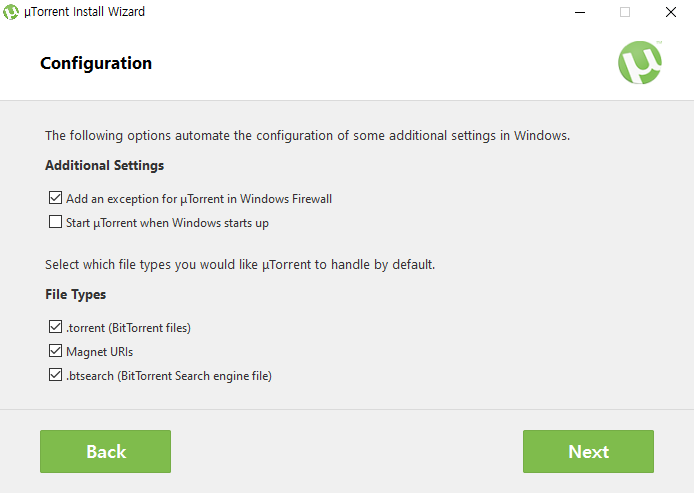The image size is (694, 493).
Task: Click the "Configuration" page heading
Action: coord(96,63)
